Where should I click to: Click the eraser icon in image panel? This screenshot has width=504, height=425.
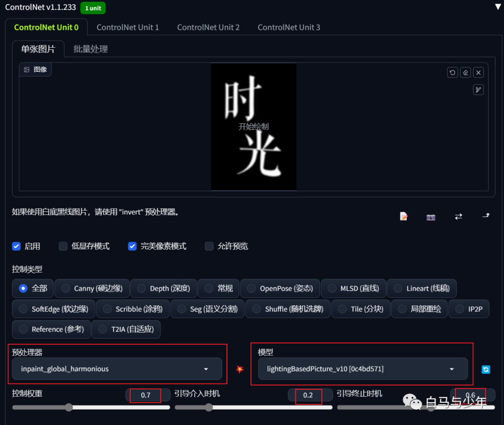tap(465, 73)
